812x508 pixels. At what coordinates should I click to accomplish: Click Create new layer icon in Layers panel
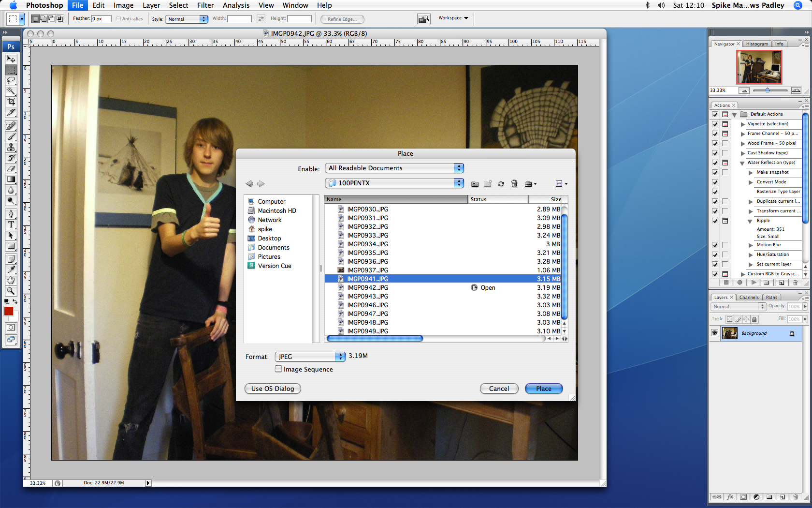point(782,497)
